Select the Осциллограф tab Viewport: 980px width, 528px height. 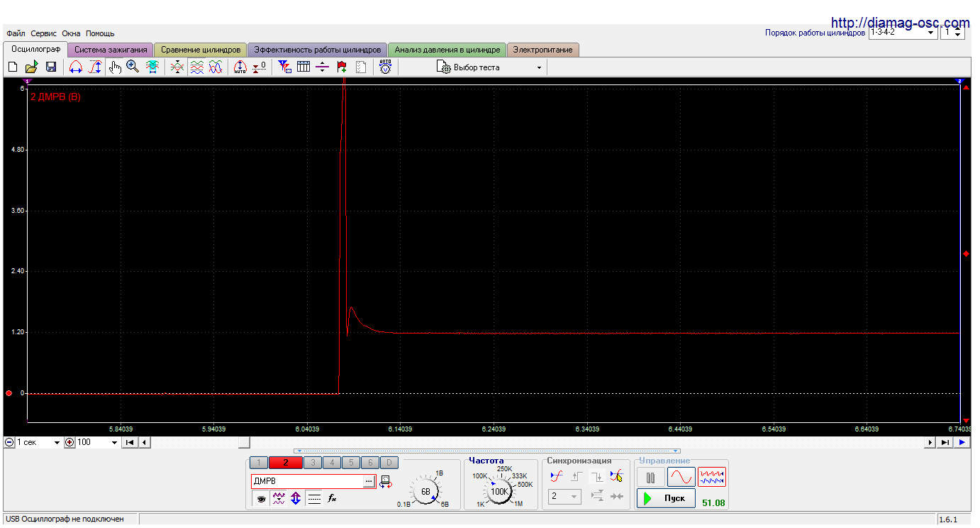pos(35,49)
